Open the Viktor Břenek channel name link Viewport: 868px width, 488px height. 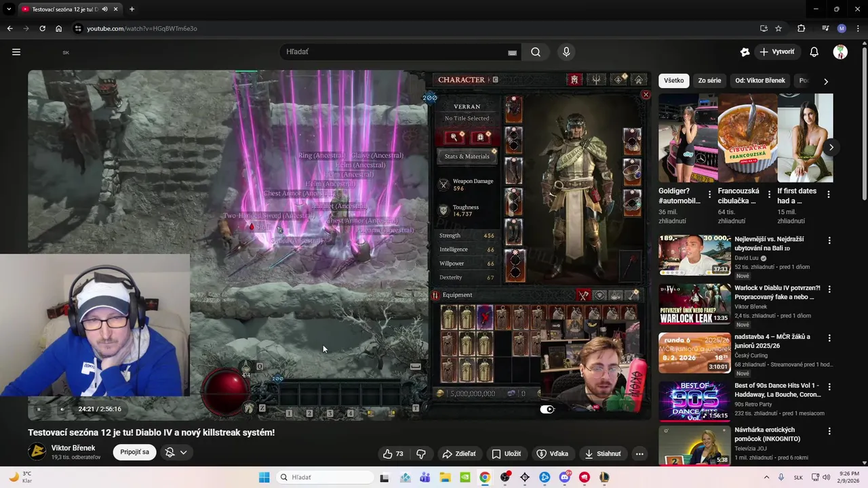click(73, 448)
